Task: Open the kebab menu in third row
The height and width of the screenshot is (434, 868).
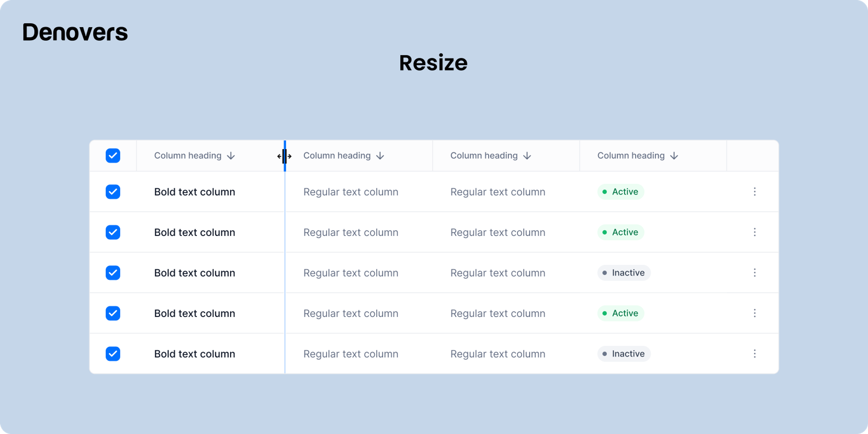Action: (755, 273)
